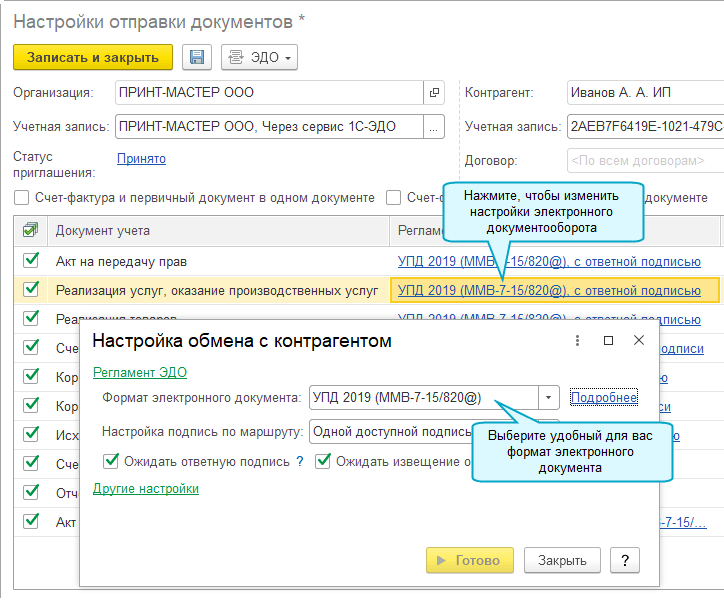Expand Формат электронного документа dropdown arrow
This screenshot has width=724, height=602.
coord(548,397)
